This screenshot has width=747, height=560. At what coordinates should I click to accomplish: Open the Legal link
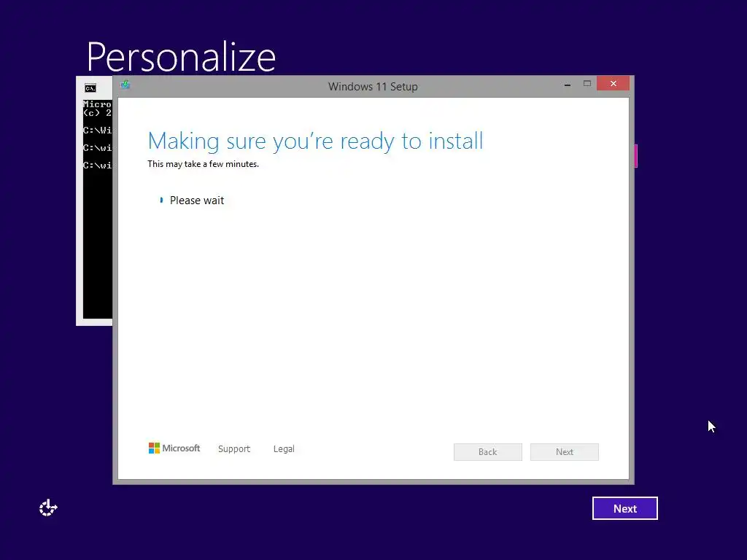pyautogui.click(x=284, y=448)
